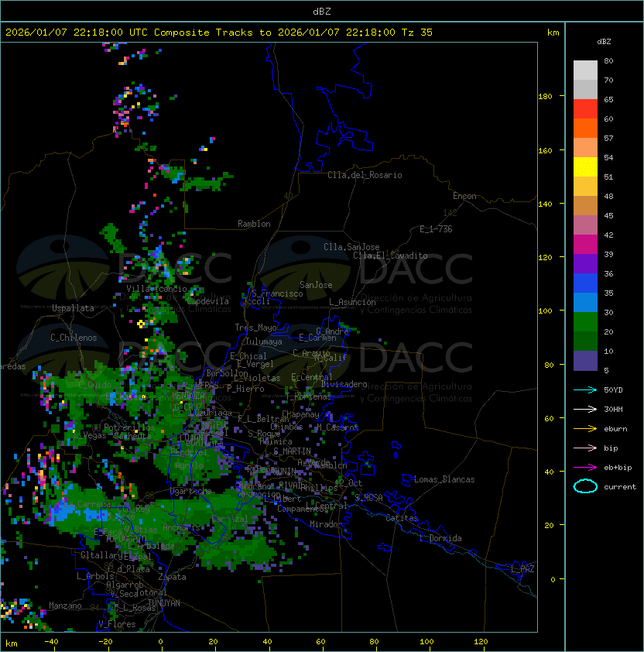Click the purple 36-39 dBZ swatch
Screen dimensions: 644x652
[585, 263]
